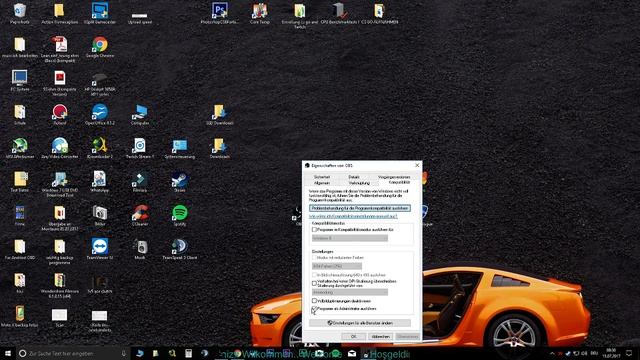Viewport: 640px width, 360px height.
Task: Open the Mail envelope icon in taskbar
Action: click(352, 353)
